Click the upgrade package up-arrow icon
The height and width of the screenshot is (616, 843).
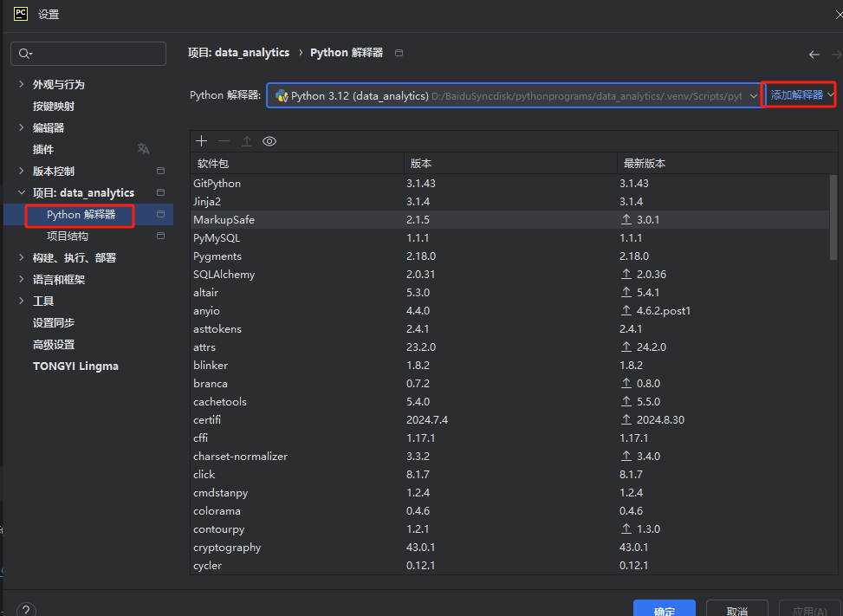247,141
